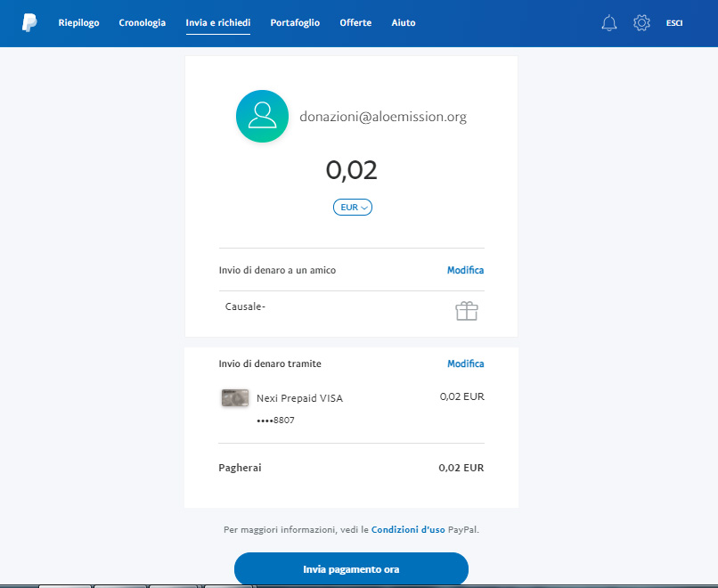Open the Condizioni d'uso link
This screenshot has height=588, width=718.
click(x=408, y=529)
